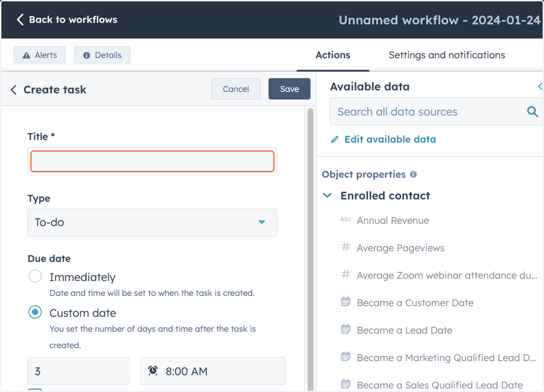This screenshot has height=392, width=544.
Task: Click the number icon for Average Pageviews
Action: click(345, 247)
